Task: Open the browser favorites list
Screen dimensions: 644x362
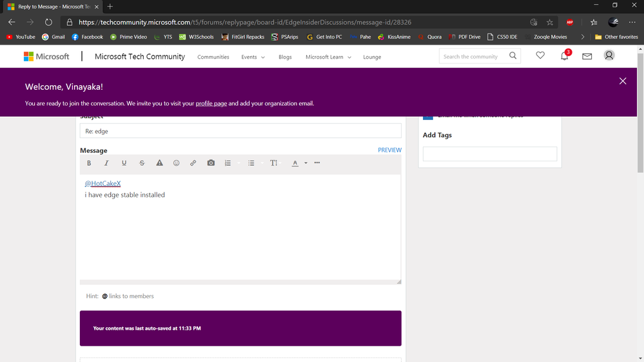Action: coord(594,22)
